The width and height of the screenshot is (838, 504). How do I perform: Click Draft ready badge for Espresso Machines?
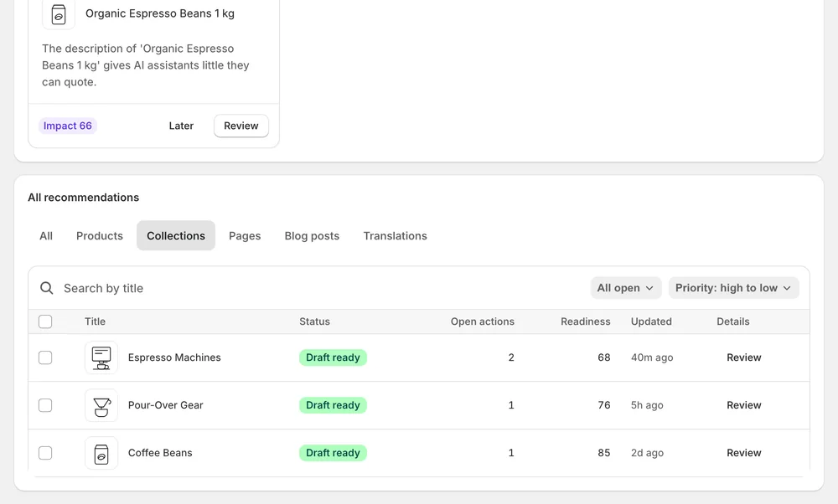pyautogui.click(x=333, y=357)
